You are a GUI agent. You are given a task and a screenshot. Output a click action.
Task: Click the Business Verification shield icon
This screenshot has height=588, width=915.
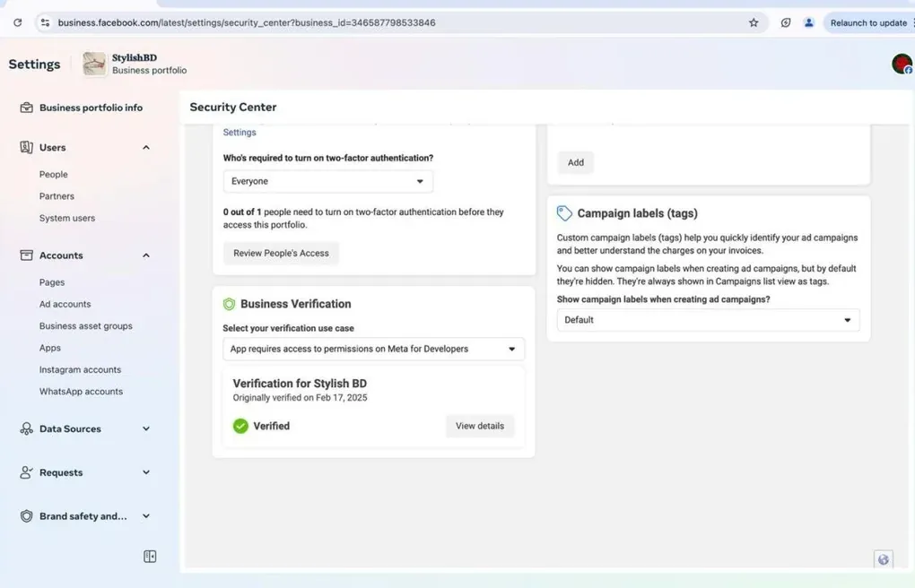(230, 304)
